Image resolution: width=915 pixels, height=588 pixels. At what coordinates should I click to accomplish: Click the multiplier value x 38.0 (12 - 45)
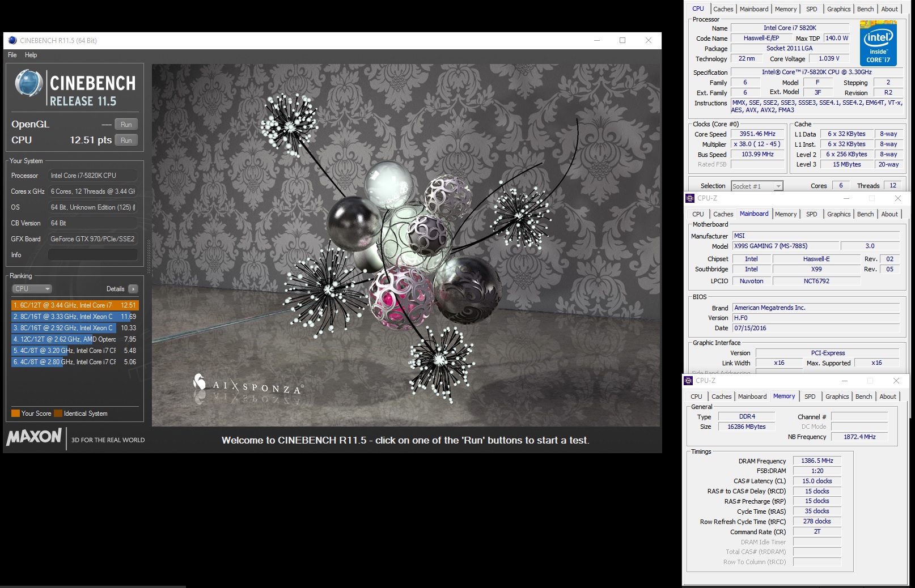[x=757, y=144]
